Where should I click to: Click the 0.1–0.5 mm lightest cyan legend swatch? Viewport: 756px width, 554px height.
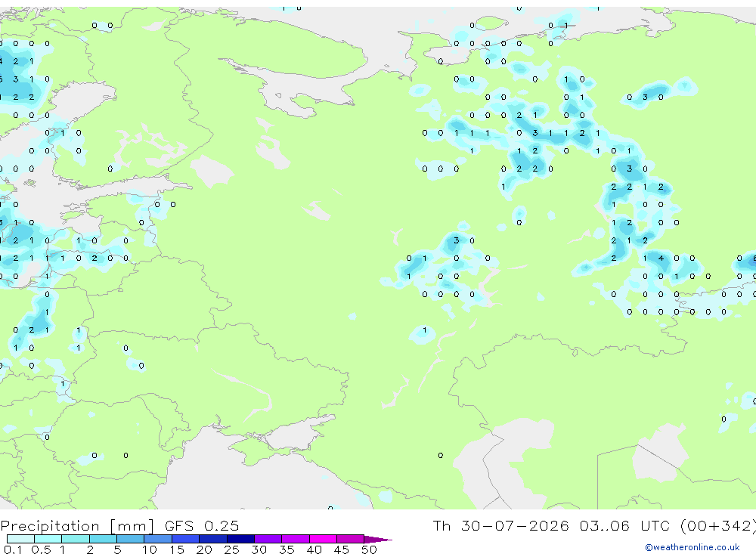(20, 539)
